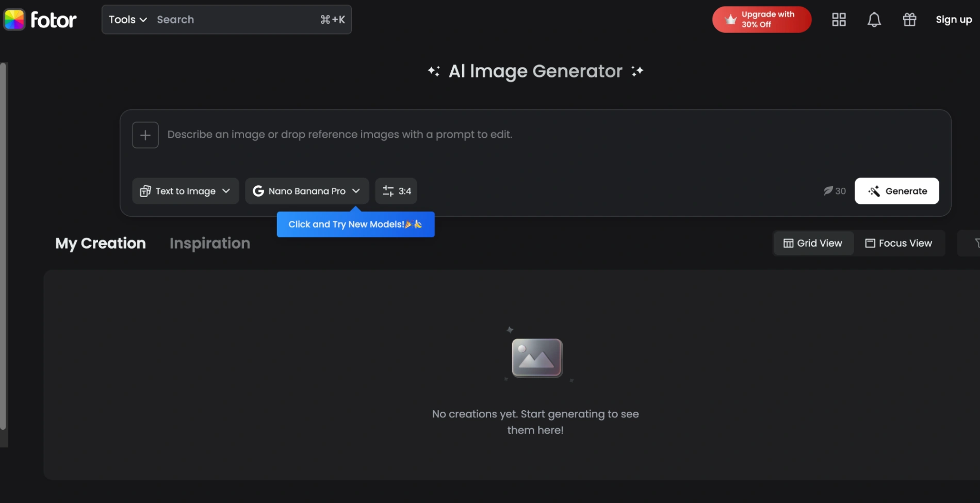Screen dimensions: 980x503
Task: Switch to Focus View
Action: [899, 243]
